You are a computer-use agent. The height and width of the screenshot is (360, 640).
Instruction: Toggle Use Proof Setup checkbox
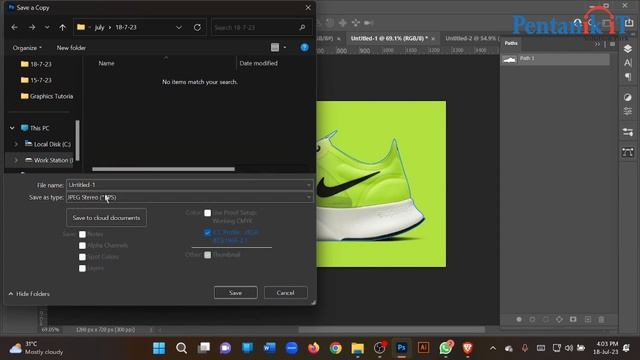pos(207,213)
